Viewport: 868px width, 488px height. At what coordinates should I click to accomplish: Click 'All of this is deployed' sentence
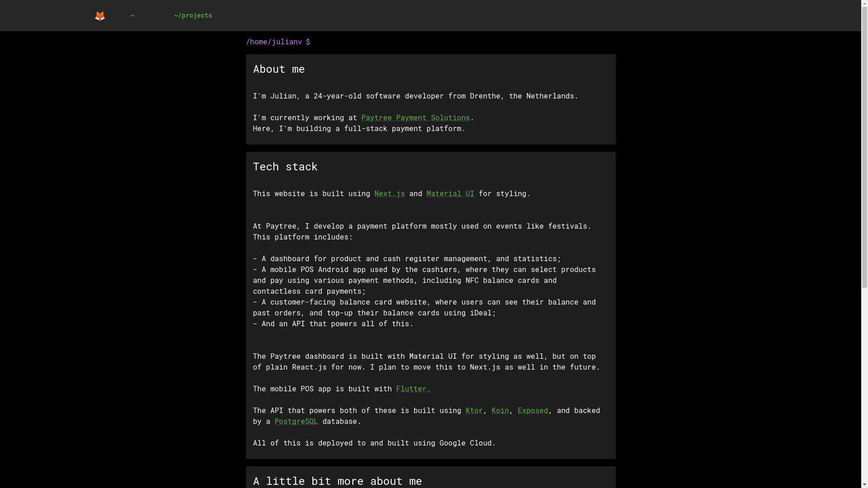pyautogui.click(x=374, y=443)
